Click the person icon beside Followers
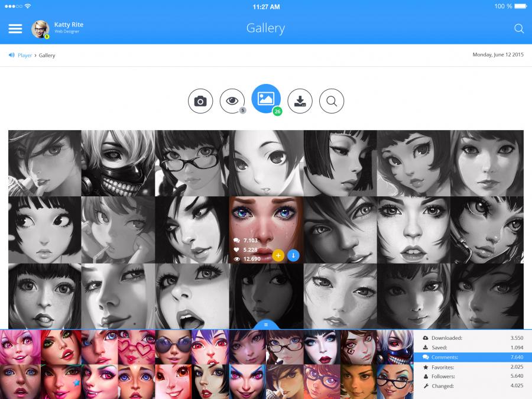Image resolution: width=532 pixels, height=399 pixels. click(x=426, y=377)
